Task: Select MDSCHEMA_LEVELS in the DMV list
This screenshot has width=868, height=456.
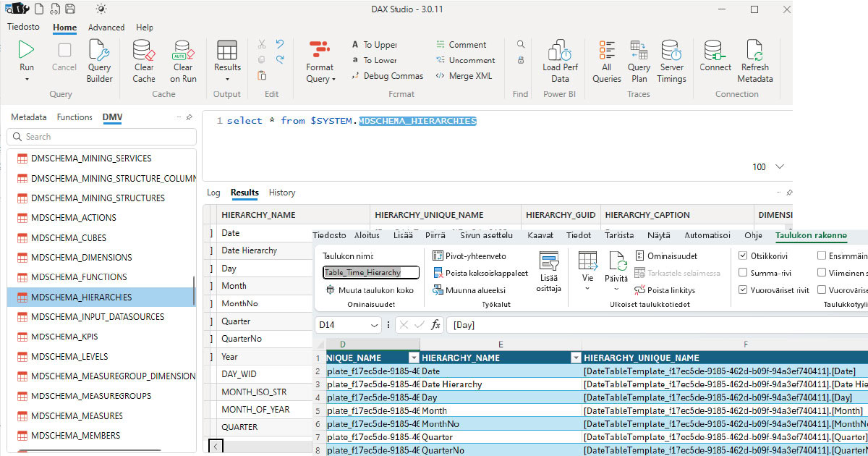Action: (101, 356)
